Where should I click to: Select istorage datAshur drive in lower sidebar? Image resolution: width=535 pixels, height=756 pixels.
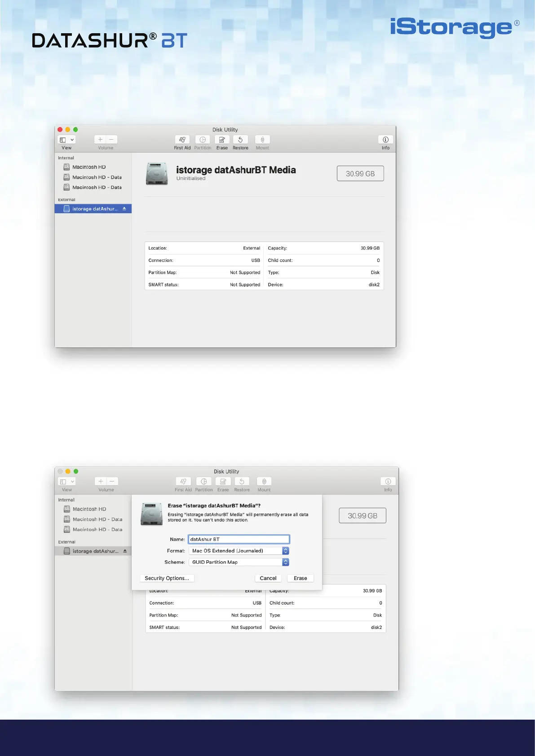(93, 551)
